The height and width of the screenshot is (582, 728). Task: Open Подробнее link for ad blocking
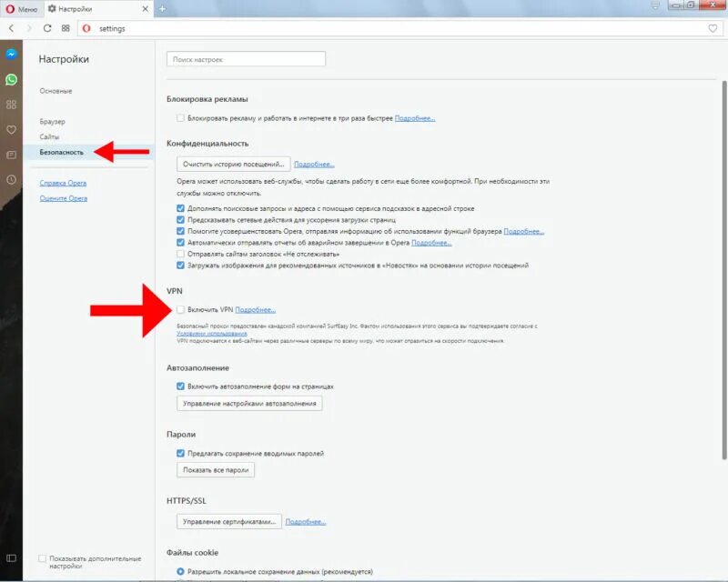coord(415,118)
